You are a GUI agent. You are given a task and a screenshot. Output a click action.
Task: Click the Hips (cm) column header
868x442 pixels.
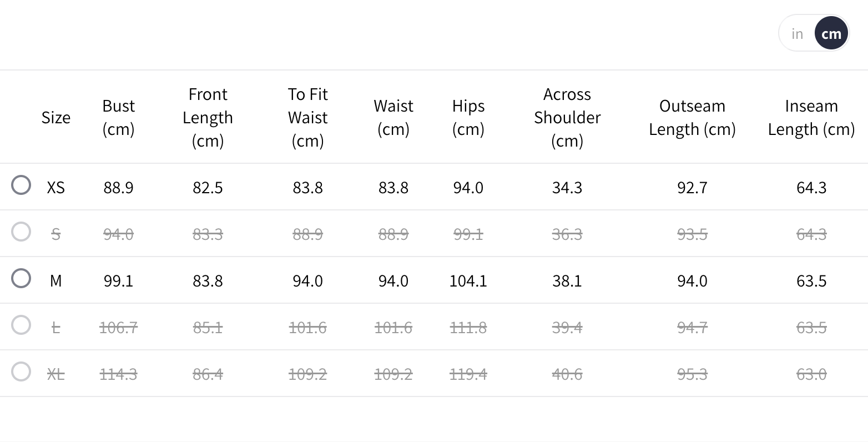pyautogui.click(x=468, y=118)
